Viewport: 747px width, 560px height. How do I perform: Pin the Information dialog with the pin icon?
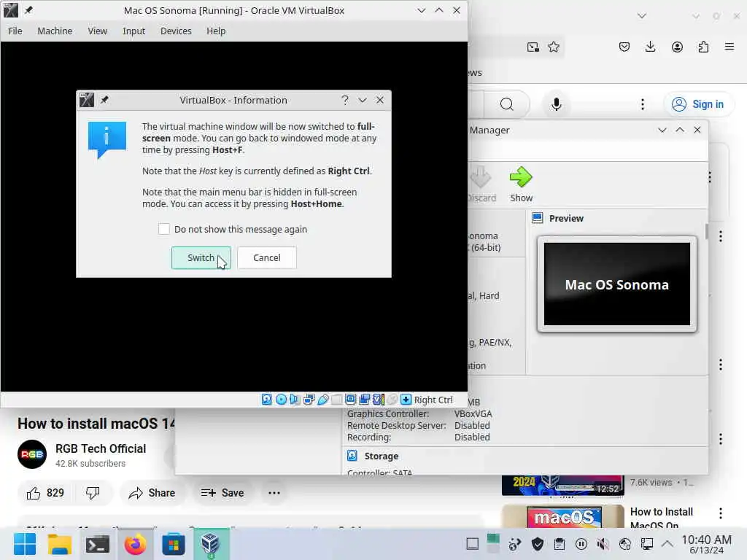[x=104, y=100]
